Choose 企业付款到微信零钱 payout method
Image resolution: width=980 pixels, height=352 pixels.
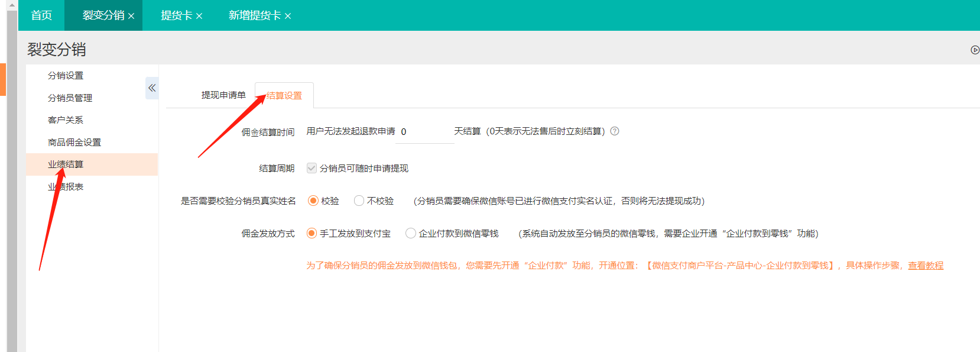tap(411, 234)
